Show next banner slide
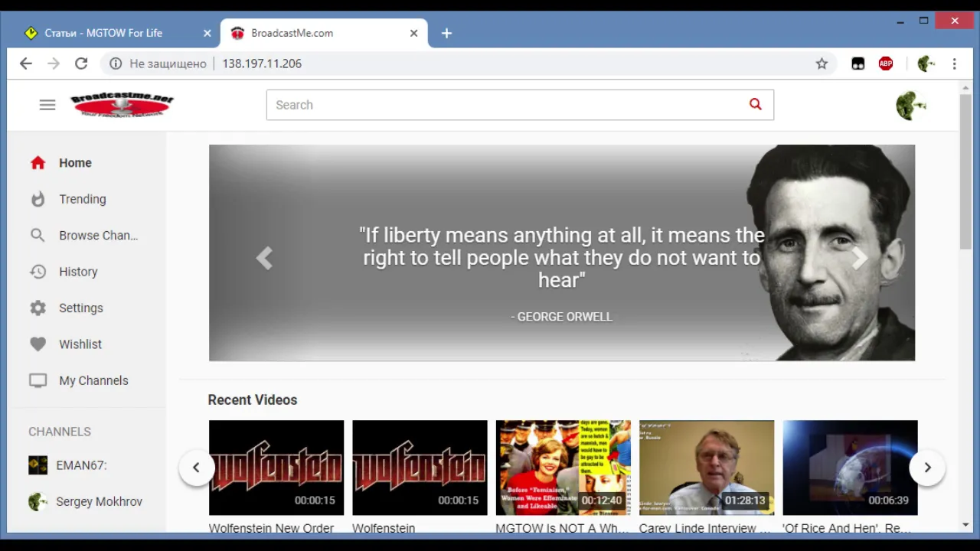 pyautogui.click(x=860, y=258)
